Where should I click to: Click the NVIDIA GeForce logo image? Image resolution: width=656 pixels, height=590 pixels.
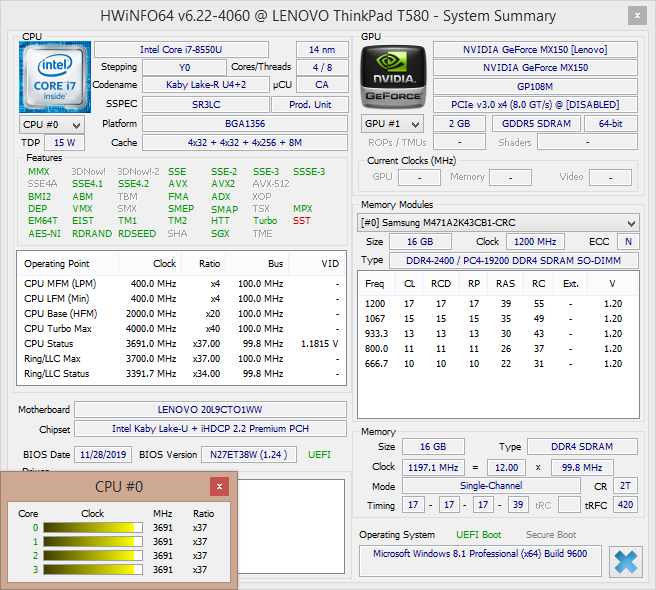click(x=393, y=77)
